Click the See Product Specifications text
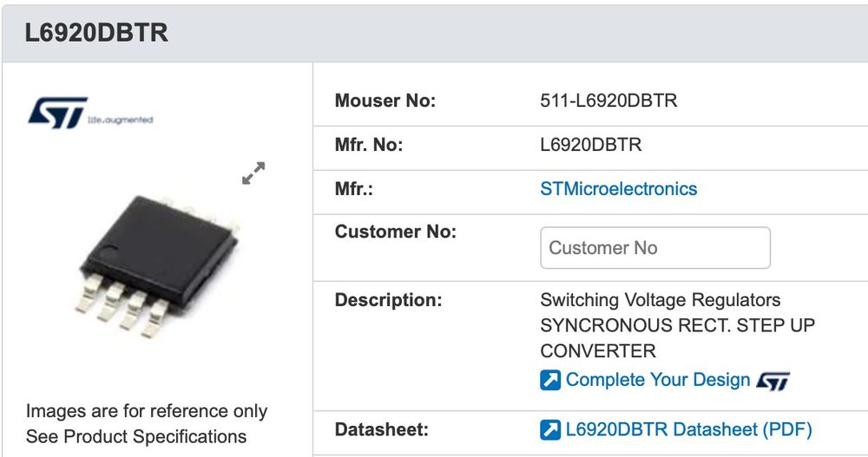This screenshot has height=457, width=868. pyautogui.click(x=136, y=436)
